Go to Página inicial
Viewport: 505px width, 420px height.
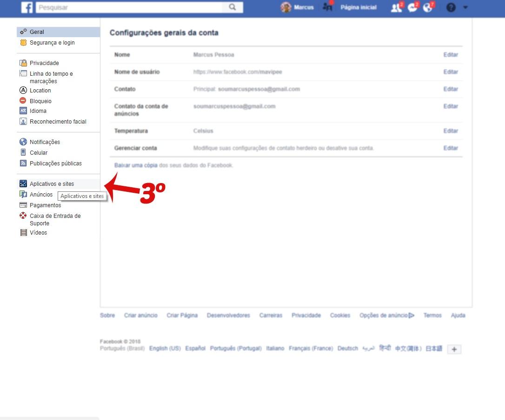point(359,7)
